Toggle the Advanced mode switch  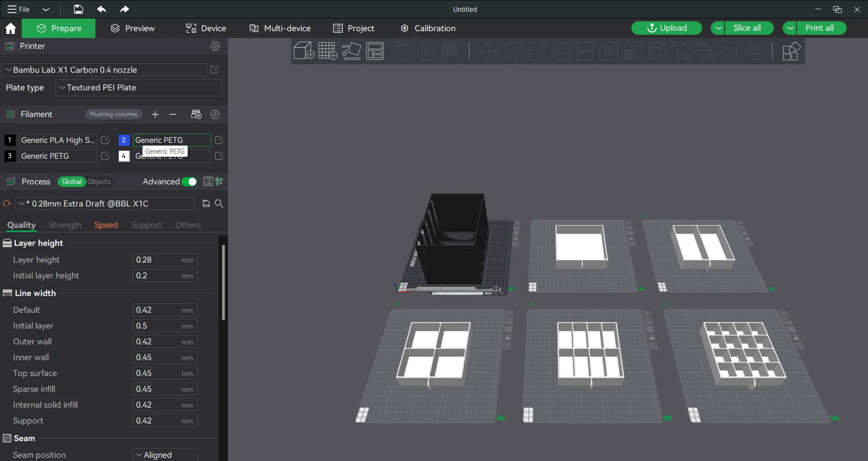tap(189, 182)
